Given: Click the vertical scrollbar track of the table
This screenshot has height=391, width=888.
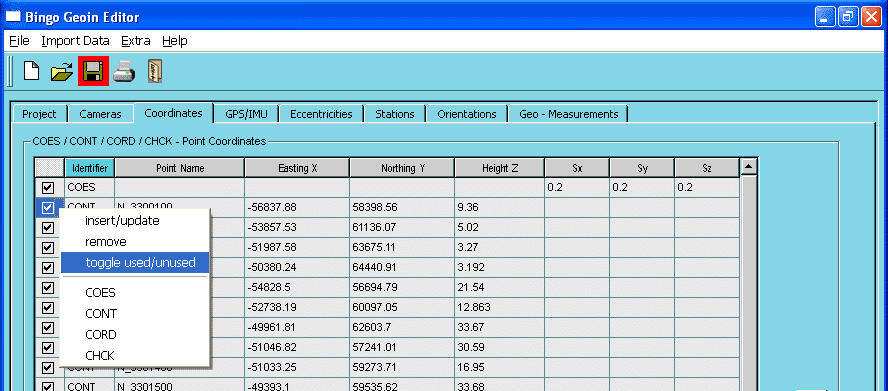Looking at the screenshot, I should (749, 283).
